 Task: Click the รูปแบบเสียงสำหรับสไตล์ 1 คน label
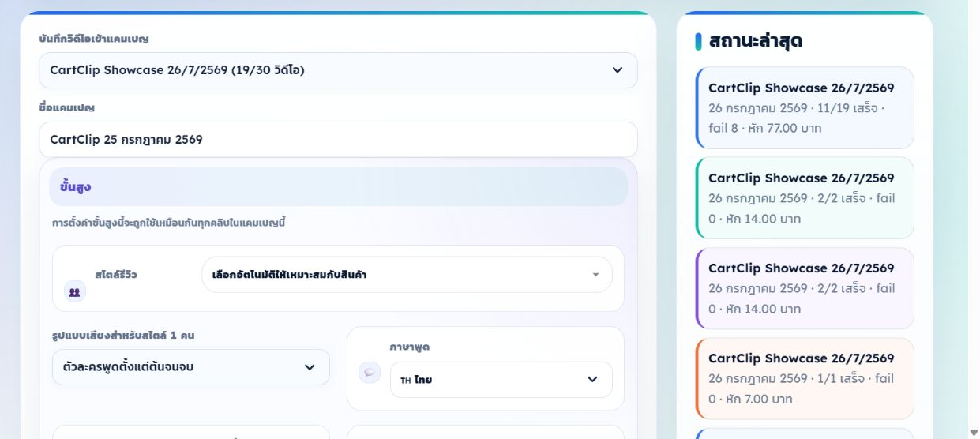pyautogui.click(x=123, y=336)
